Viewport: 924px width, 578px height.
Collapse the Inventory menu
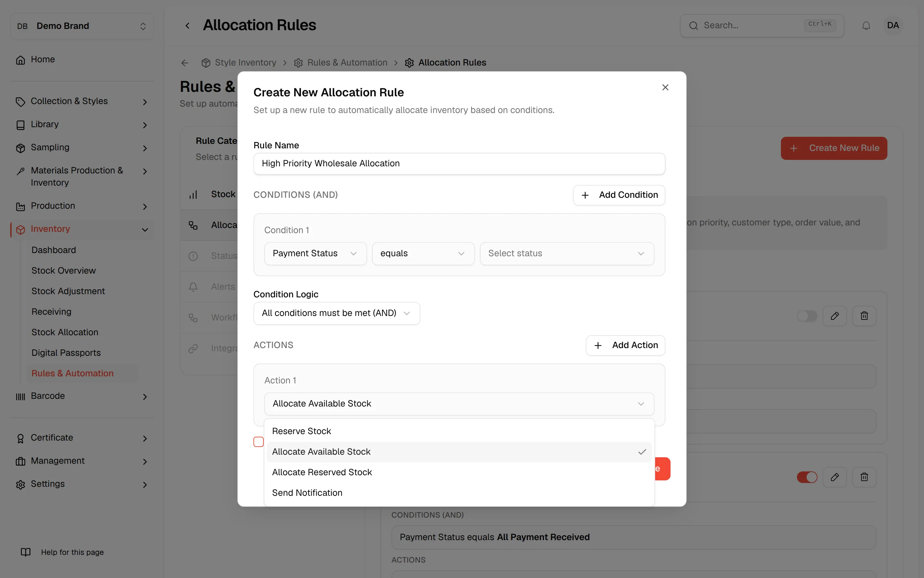tap(145, 229)
